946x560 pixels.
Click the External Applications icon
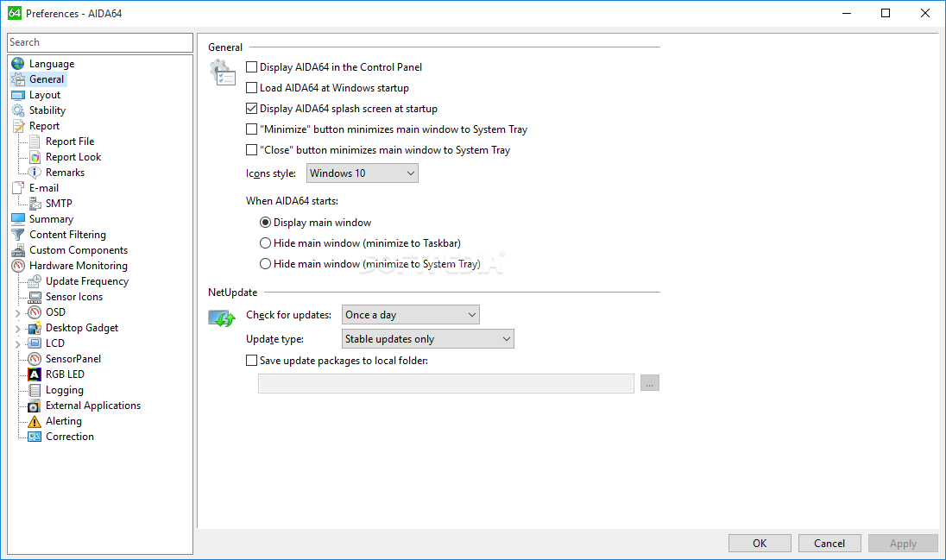[x=35, y=406]
